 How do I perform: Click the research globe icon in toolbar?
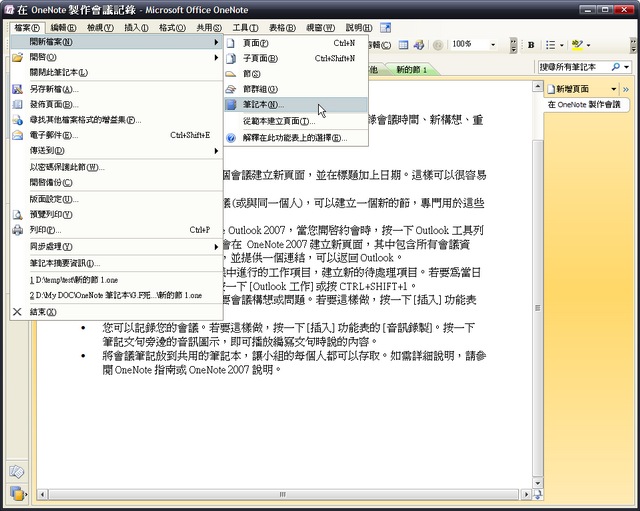[x=419, y=45]
